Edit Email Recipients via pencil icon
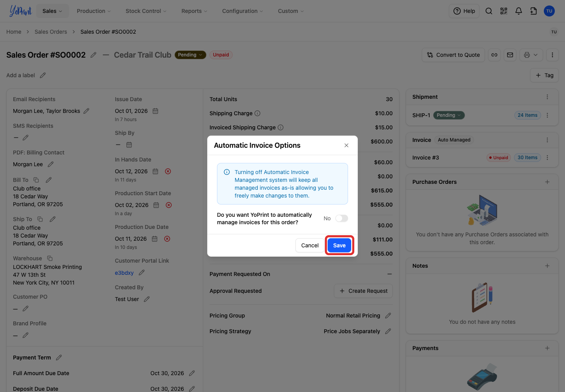565x392 pixels. tap(86, 111)
